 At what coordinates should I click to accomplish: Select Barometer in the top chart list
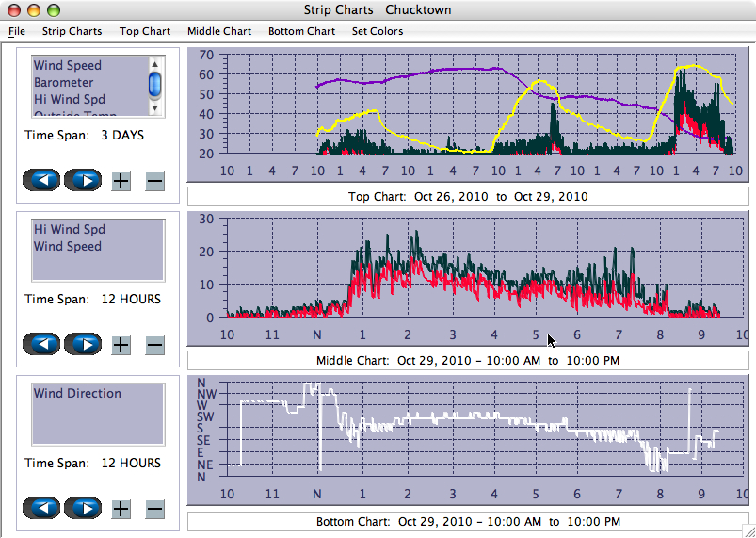(x=63, y=83)
